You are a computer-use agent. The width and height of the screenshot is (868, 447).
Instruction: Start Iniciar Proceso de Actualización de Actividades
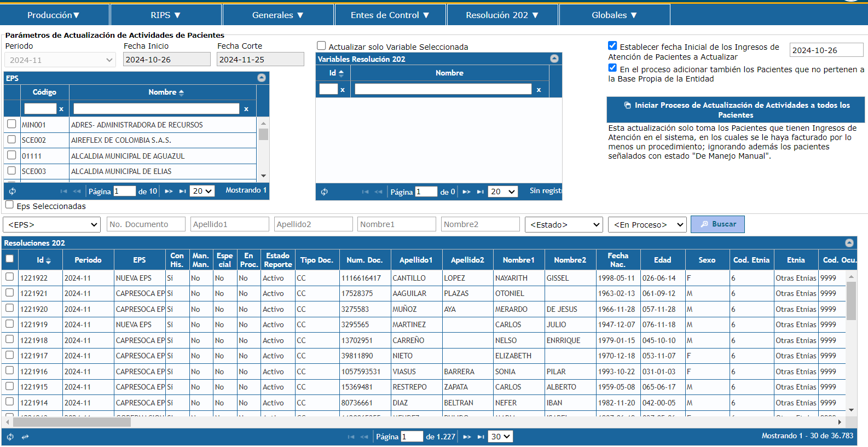(736, 110)
